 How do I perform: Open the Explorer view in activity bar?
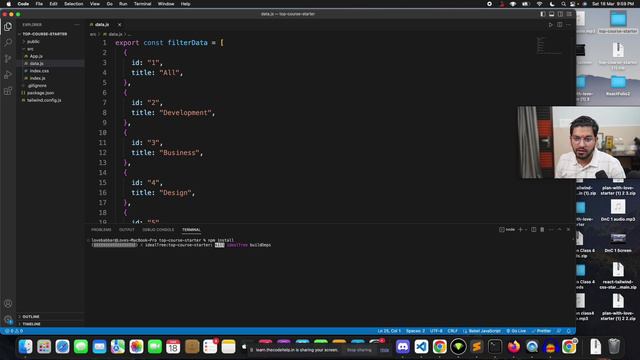coord(8,27)
